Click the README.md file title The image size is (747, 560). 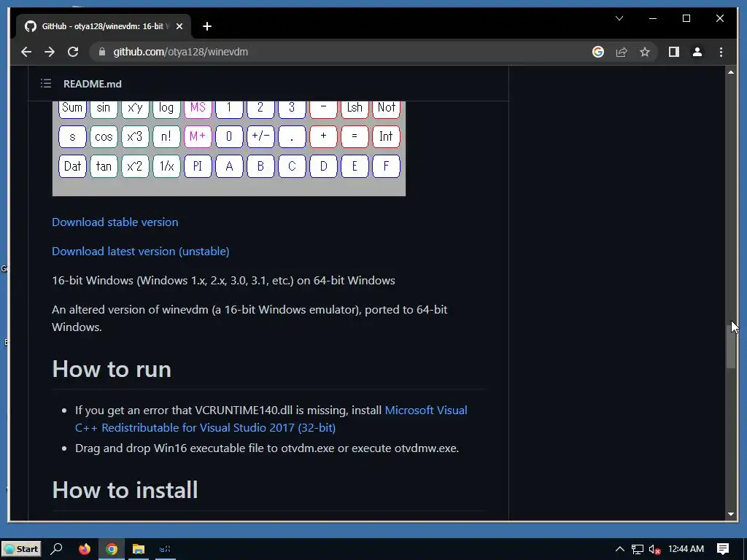click(x=93, y=84)
